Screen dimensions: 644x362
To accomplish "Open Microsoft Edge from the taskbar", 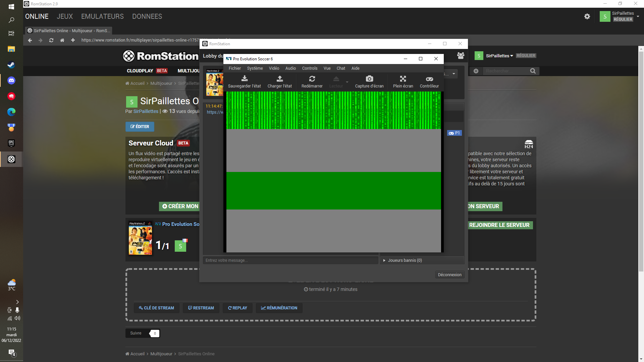I will (11, 112).
